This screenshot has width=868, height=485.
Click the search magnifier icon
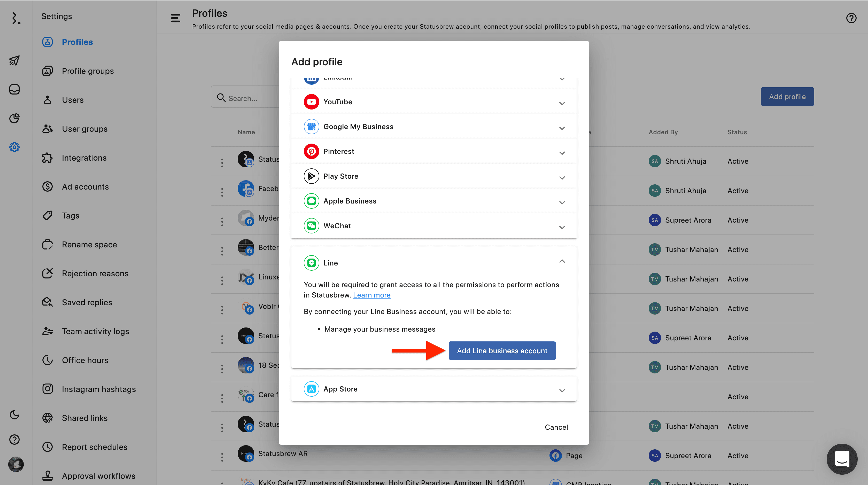pos(221,98)
